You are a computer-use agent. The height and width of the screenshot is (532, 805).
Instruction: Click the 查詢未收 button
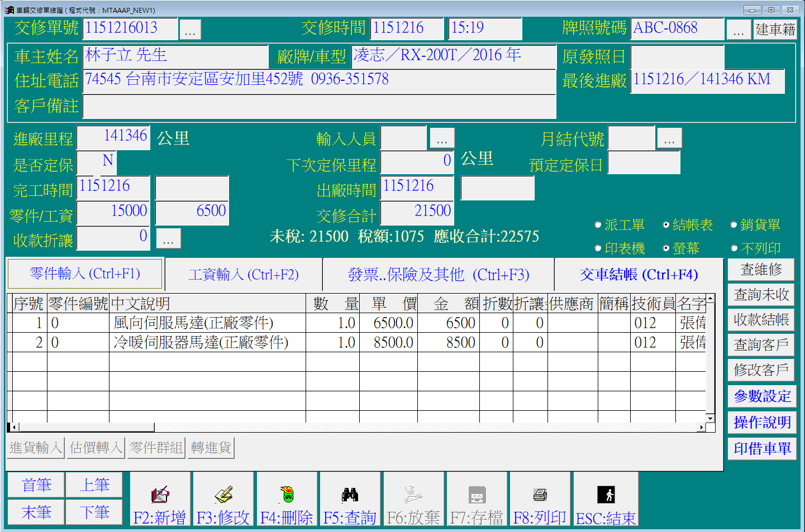click(x=761, y=295)
